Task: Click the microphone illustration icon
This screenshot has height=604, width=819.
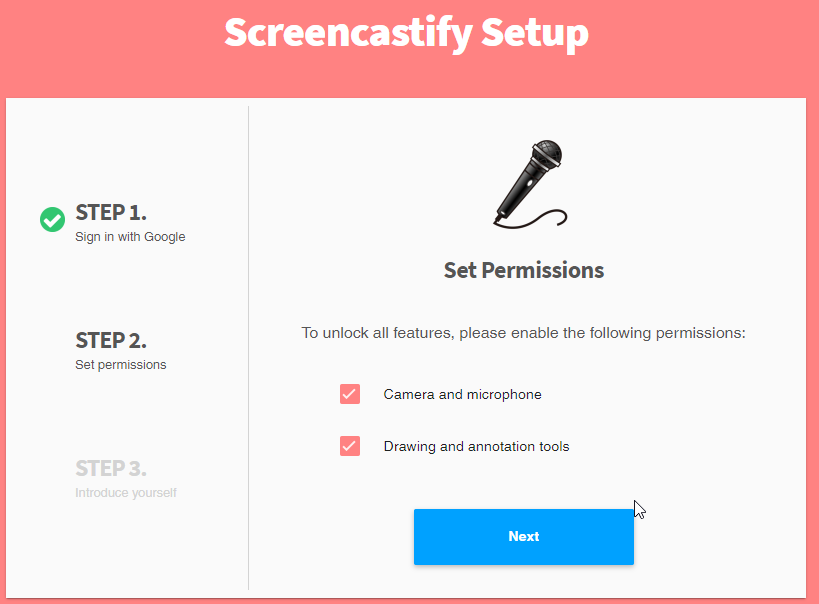Action: [x=530, y=182]
